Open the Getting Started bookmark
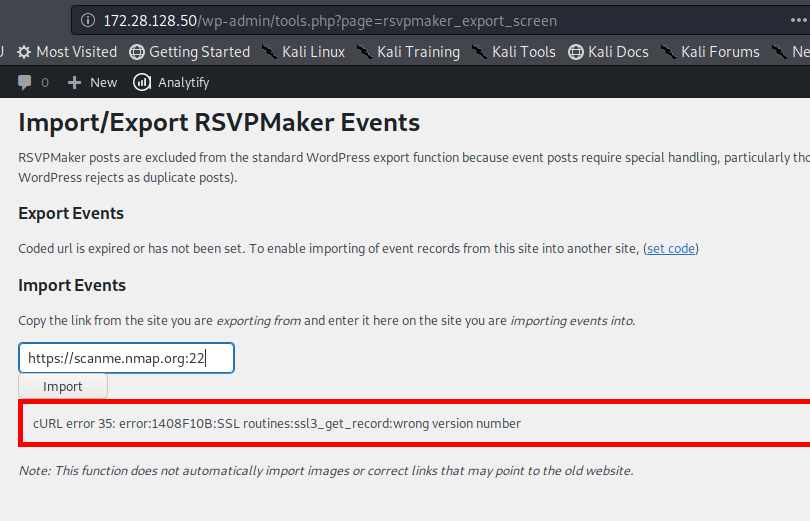The width and height of the screenshot is (810, 521). click(x=190, y=52)
